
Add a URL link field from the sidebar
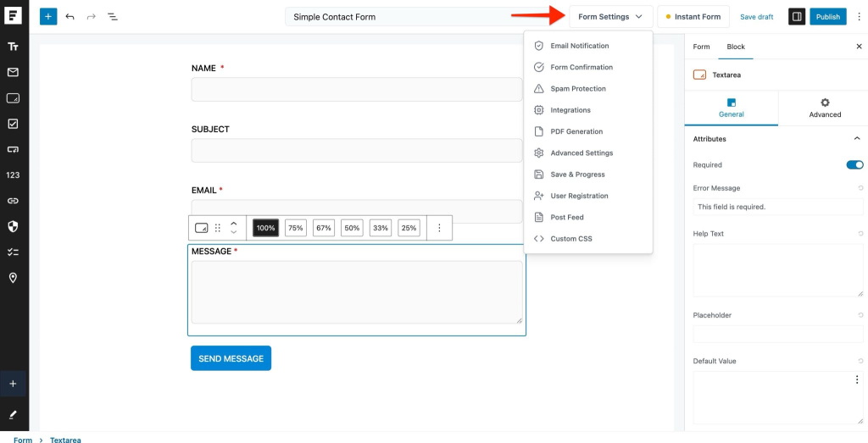(13, 201)
